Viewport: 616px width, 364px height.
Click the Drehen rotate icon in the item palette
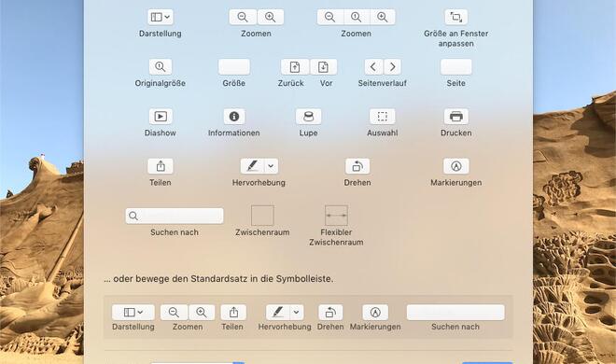357,166
